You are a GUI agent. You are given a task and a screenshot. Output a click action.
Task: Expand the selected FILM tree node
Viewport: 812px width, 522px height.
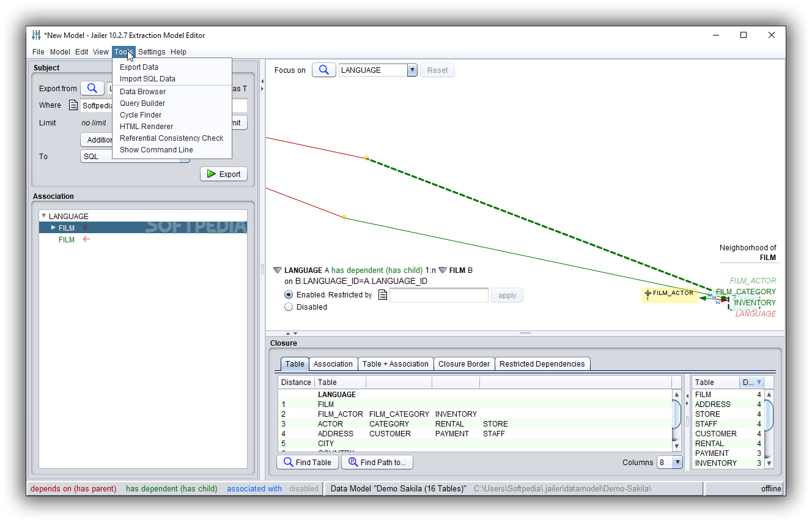coord(53,228)
